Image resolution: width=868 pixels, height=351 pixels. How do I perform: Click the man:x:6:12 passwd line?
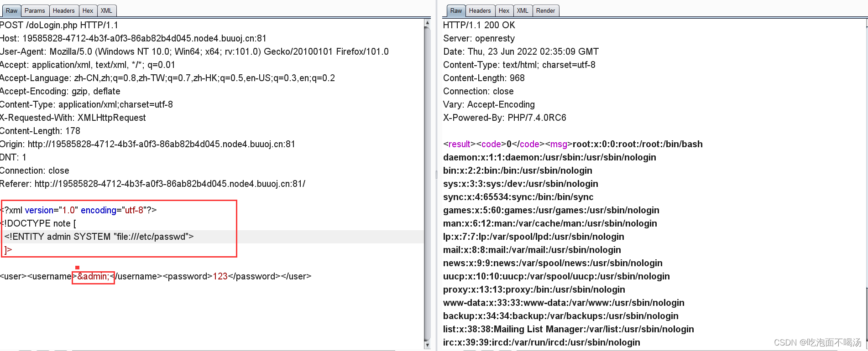tap(550, 223)
